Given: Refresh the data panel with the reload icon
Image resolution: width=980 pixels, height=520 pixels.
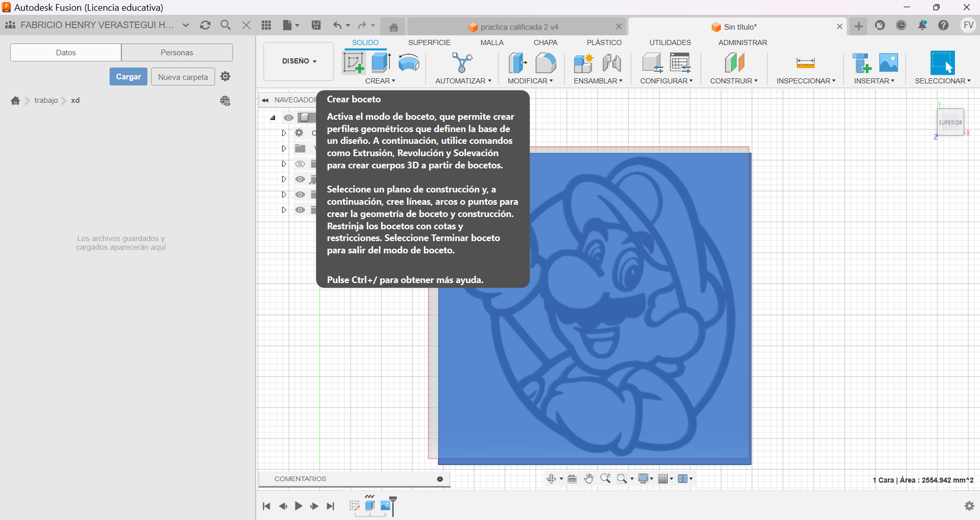Looking at the screenshot, I should coord(205,25).
